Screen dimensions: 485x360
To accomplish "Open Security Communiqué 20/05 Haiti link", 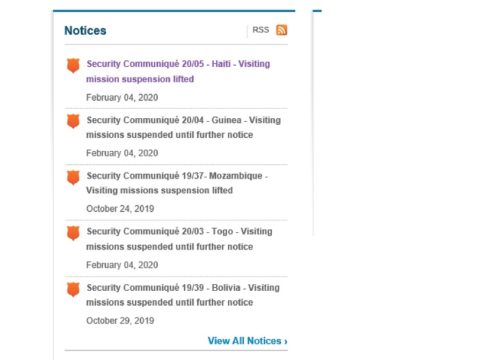I will click(178, 71).
